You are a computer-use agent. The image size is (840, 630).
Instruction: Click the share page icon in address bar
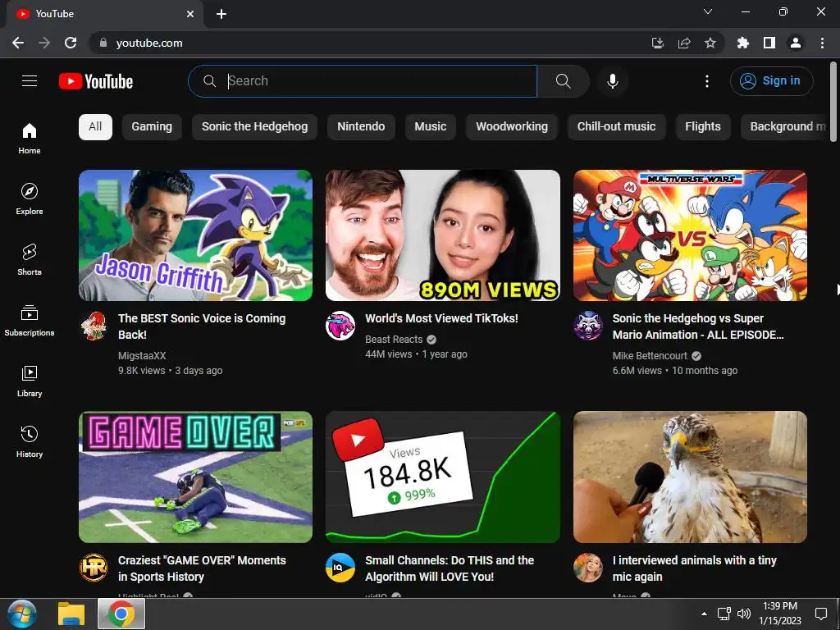[x=684, y=43]
